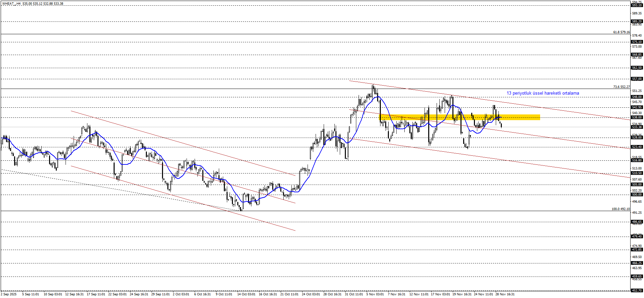
Task: Select the yellow highlighted rectangle zone
Action: tap(459, 117)
